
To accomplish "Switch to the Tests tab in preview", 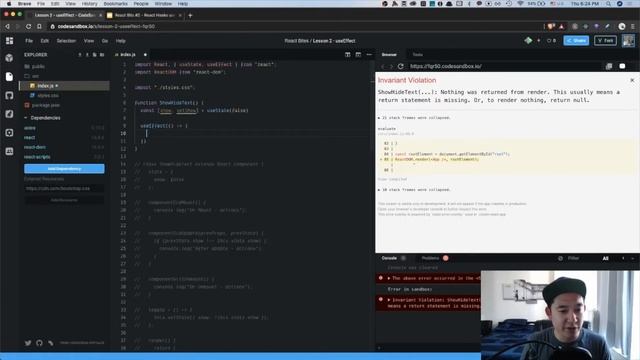I will [x=418, y=54].
